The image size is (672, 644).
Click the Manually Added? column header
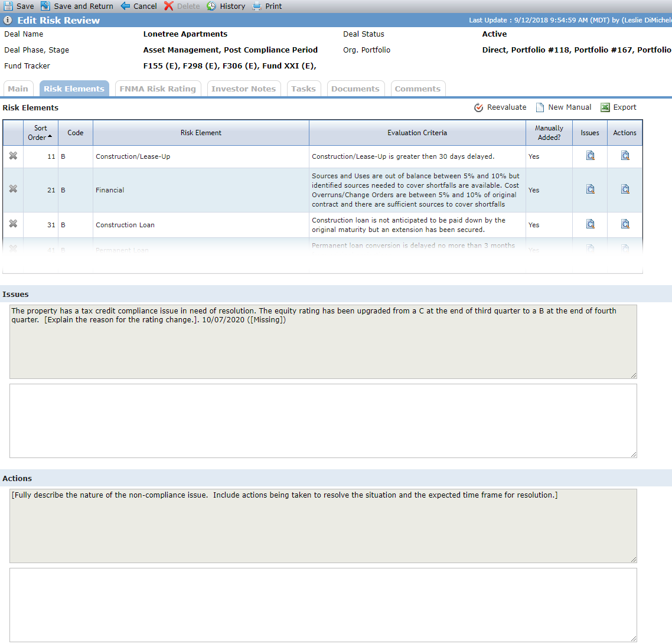(549, 133)
